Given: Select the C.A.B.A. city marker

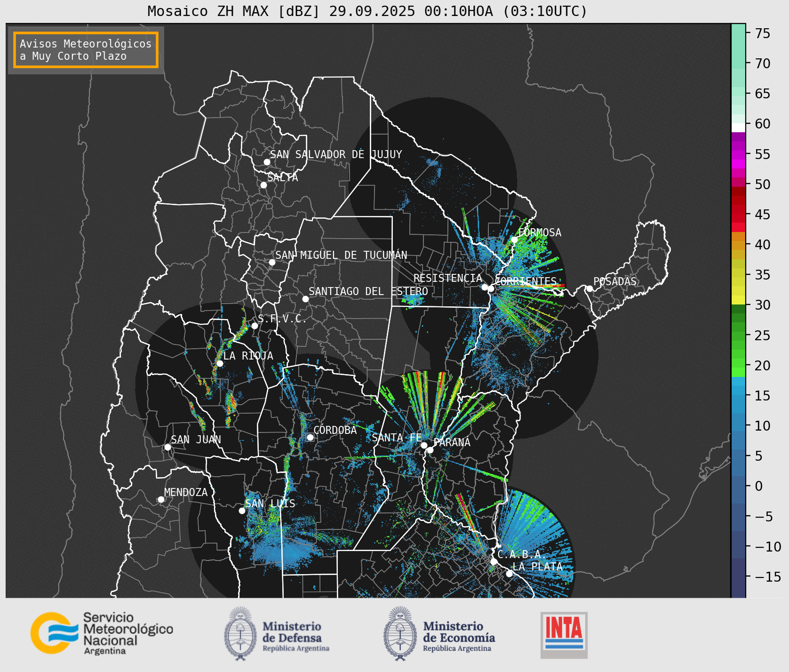Looking at the screenshot, I should tap(494, 561).
